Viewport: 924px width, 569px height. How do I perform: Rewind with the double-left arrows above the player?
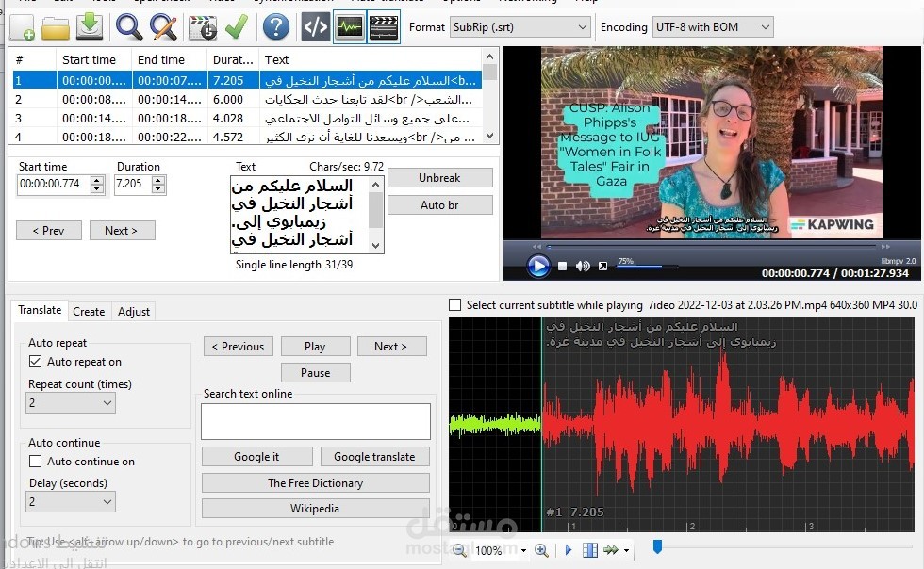coord(536,247)
